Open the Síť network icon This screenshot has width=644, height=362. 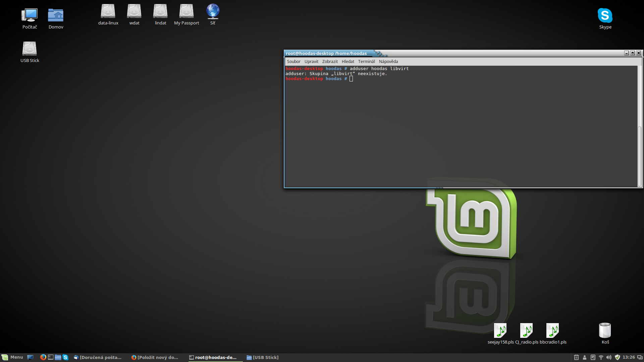pyautogui.click(x=213, y=14)
